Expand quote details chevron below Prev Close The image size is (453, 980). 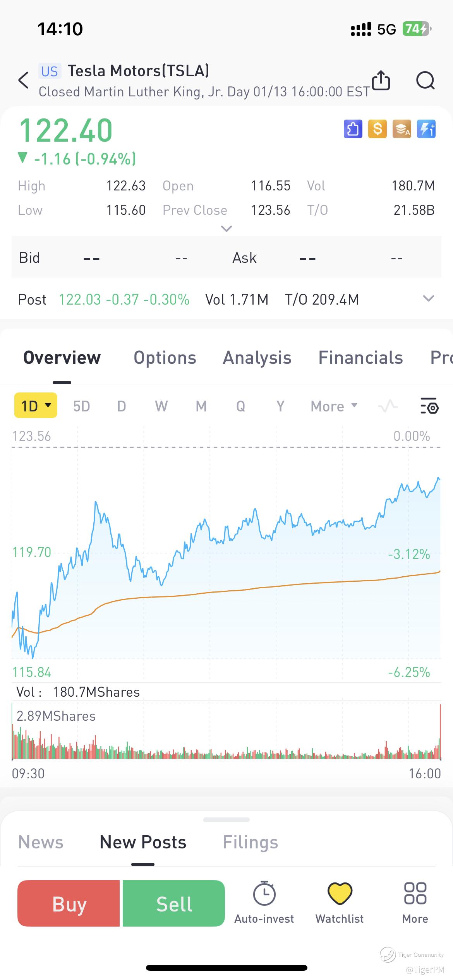(x=226, y=228)
